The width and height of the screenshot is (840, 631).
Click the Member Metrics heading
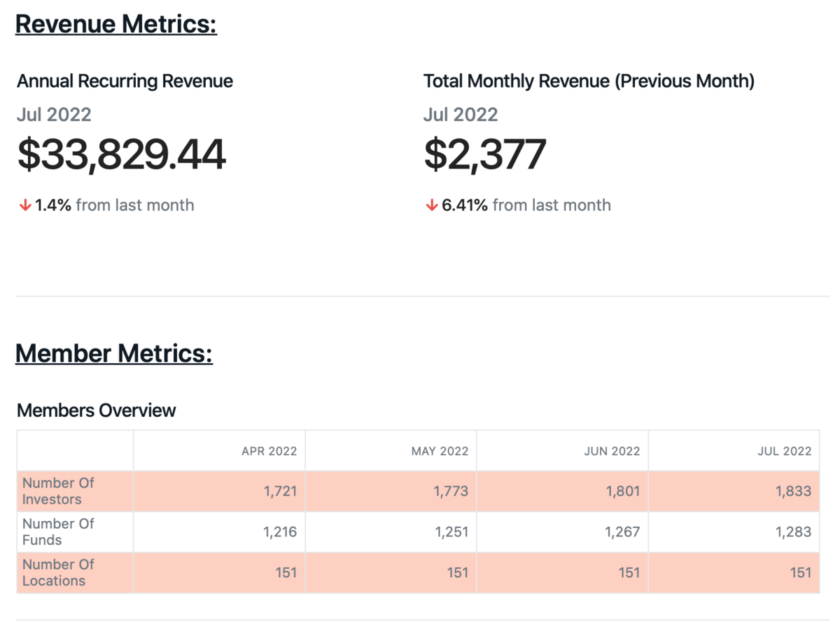pos(114,353)
